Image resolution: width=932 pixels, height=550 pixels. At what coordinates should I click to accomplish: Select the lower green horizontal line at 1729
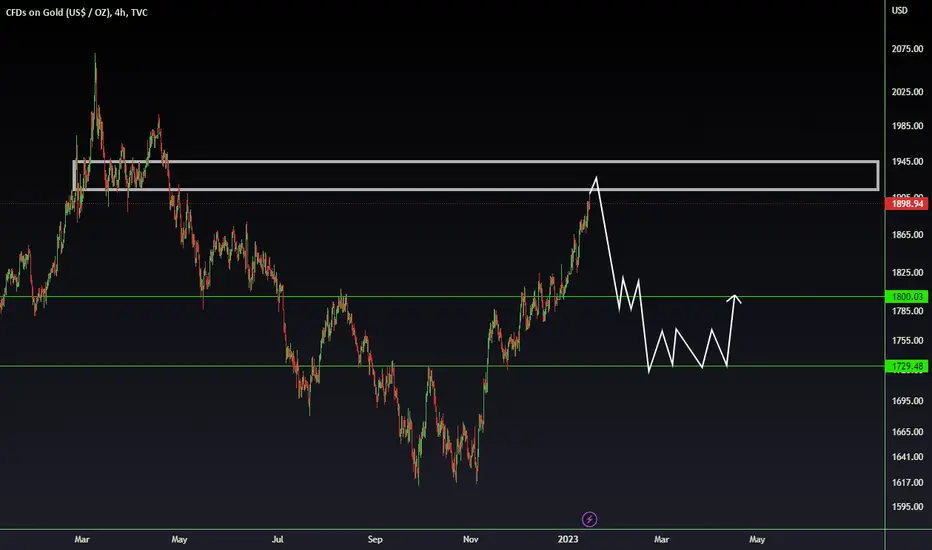click(x=442, y=366)
